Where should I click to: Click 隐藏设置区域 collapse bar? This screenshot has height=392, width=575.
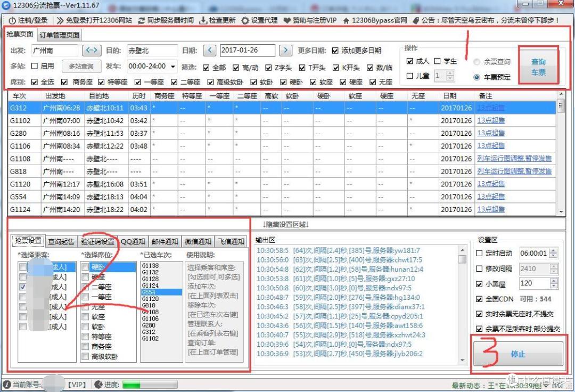point(286,224)
